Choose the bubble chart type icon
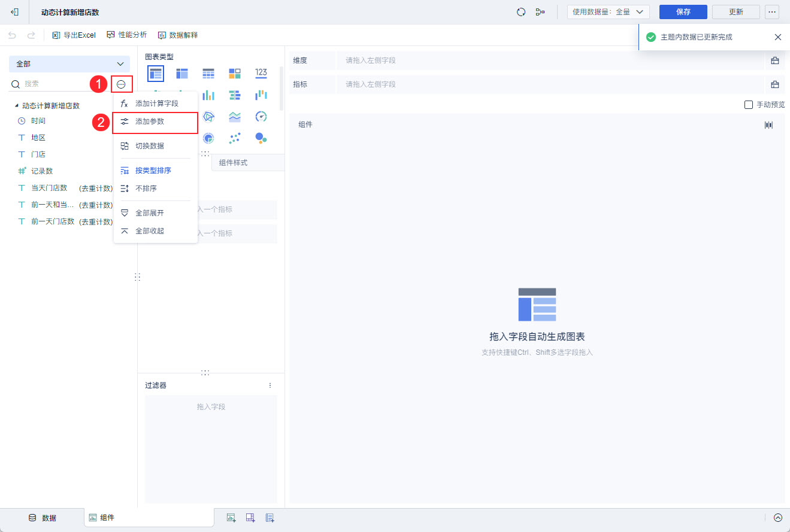The image size is (790, 532). [x=261, y=138]
